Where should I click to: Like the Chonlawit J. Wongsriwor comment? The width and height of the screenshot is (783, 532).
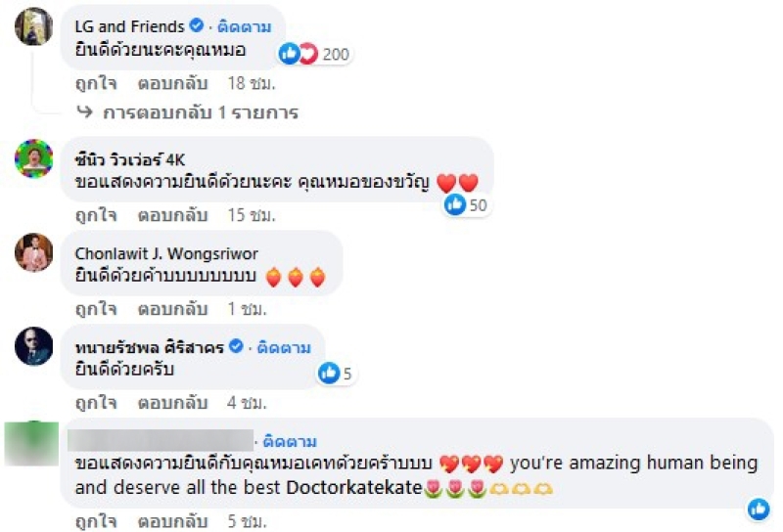pos(96,309)
